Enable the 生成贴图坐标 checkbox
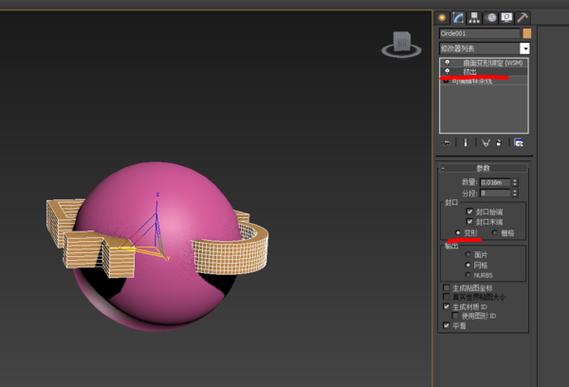Viewport: 569px width, 387px height. point(446,288)
